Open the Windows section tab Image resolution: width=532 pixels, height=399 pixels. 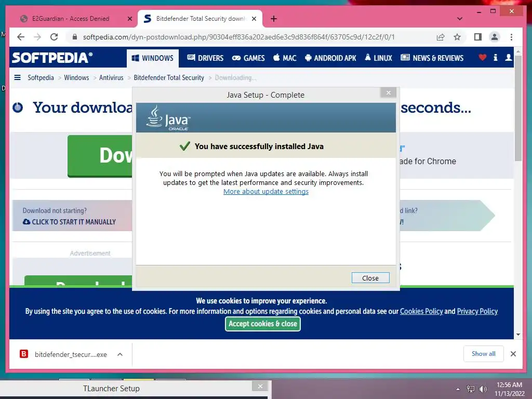pos(153,58)
